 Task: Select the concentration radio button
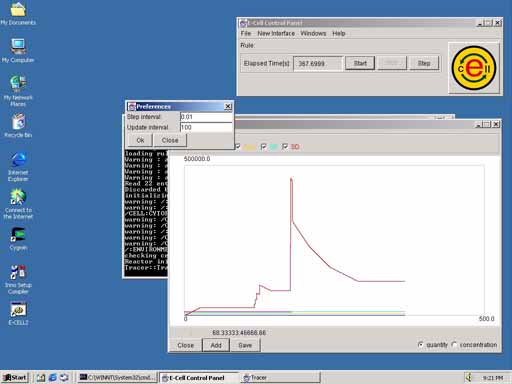(x=454, y=345)
